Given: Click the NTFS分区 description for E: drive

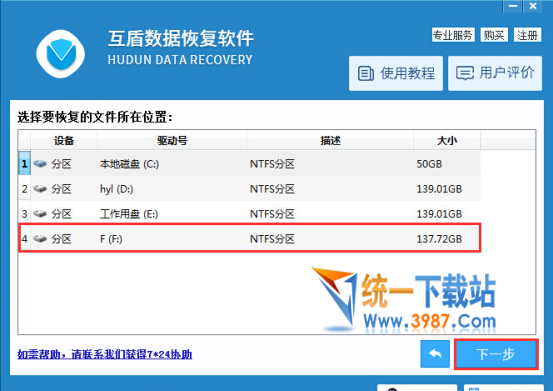Looking at the screenshot, I should coord(272,214).
